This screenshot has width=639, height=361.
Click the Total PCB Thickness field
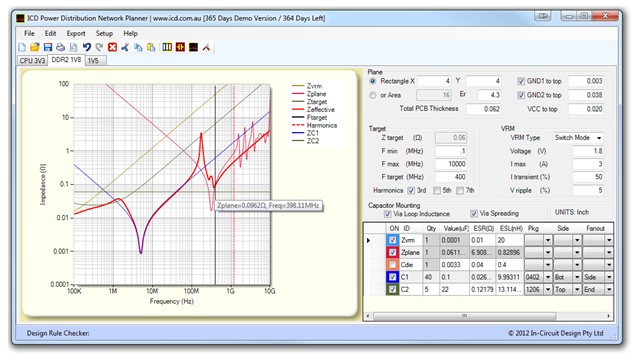tap(483, 109)
